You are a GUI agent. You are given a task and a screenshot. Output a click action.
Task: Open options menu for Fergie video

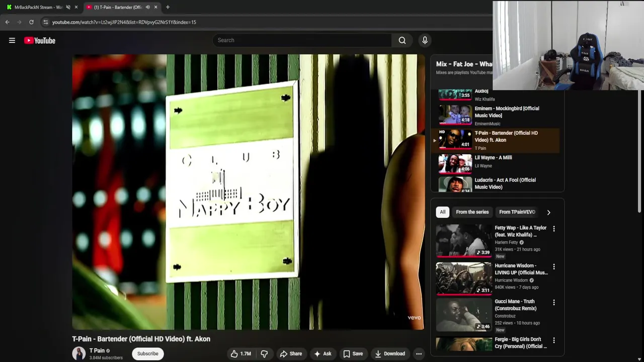pos(554,340)
